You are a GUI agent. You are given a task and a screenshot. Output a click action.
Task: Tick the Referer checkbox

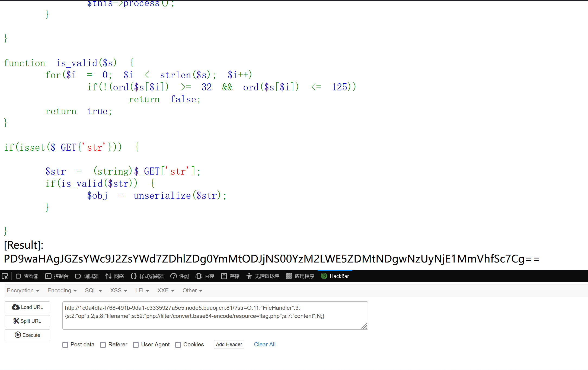point(103,345)
